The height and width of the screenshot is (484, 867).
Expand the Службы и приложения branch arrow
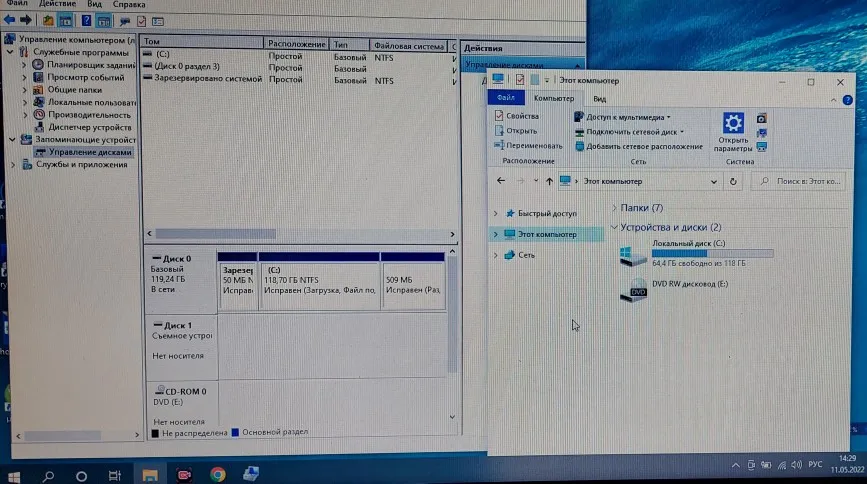pyautogui.click(x=13, y=164)
